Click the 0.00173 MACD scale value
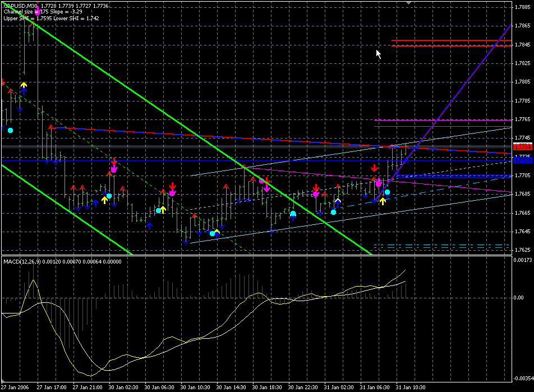The height and width of the screenshot is (392, 534). coord(523,260)
